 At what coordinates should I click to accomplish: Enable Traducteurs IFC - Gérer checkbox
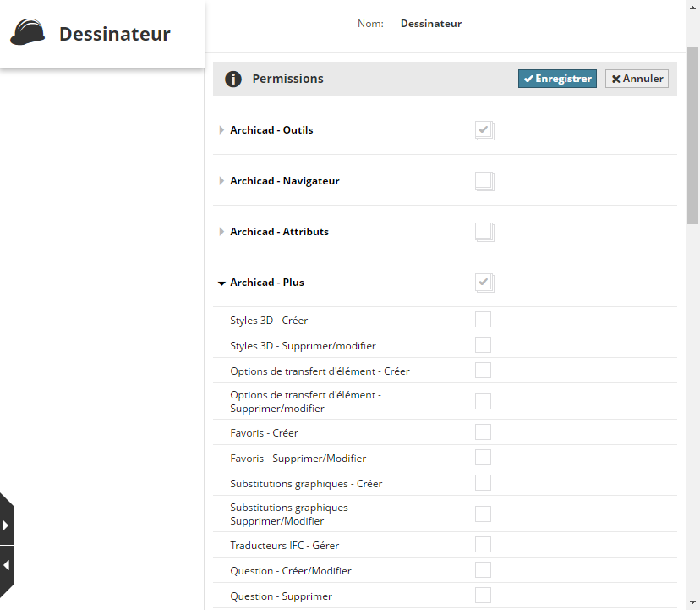point(483,545)
